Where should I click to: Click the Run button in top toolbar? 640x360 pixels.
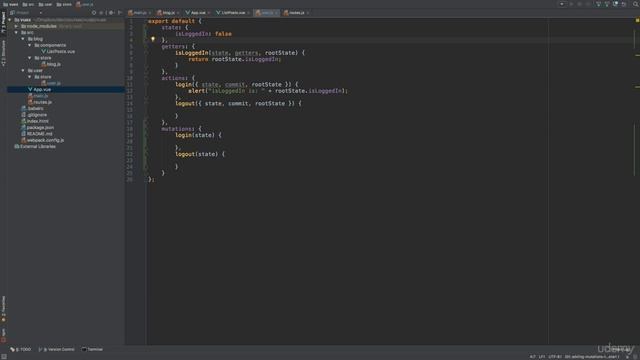tap(571, 4)
